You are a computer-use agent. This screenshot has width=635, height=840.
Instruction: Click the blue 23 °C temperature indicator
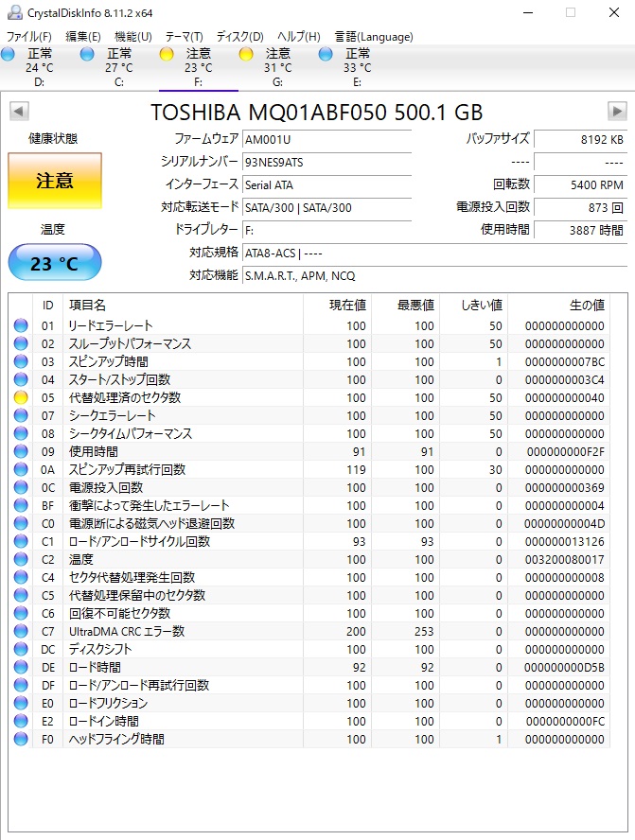pos(54,263)
